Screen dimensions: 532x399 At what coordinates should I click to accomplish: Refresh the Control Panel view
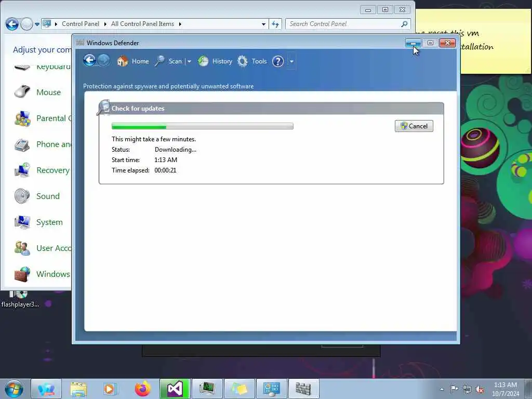[275, 24]
